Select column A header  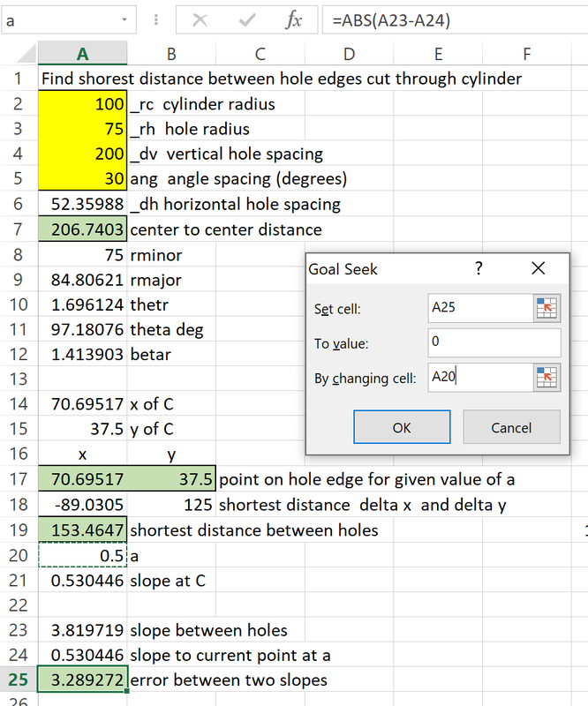point(83,55)
